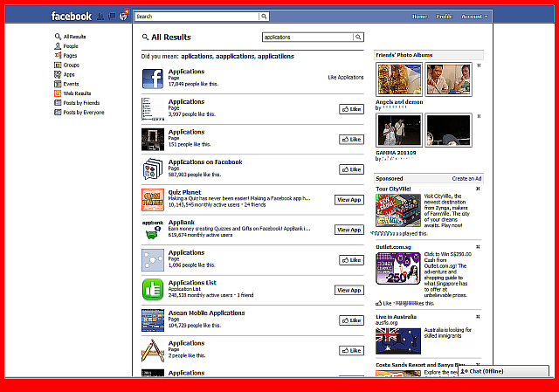This screenshot has width=559, height=392.
Task: Close the Tour CityVille ad
Action: pos(478,189)
